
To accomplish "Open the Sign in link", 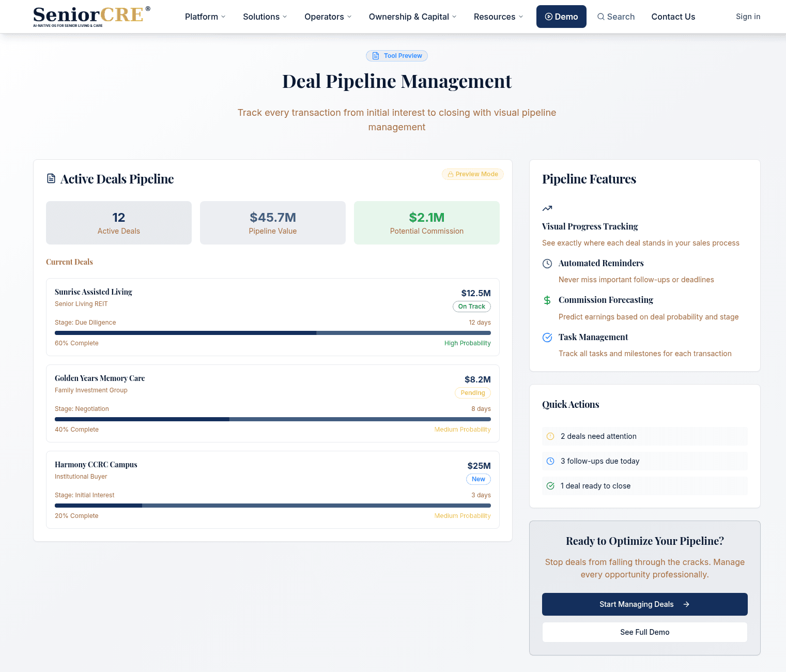I will [x=748, y=17].
